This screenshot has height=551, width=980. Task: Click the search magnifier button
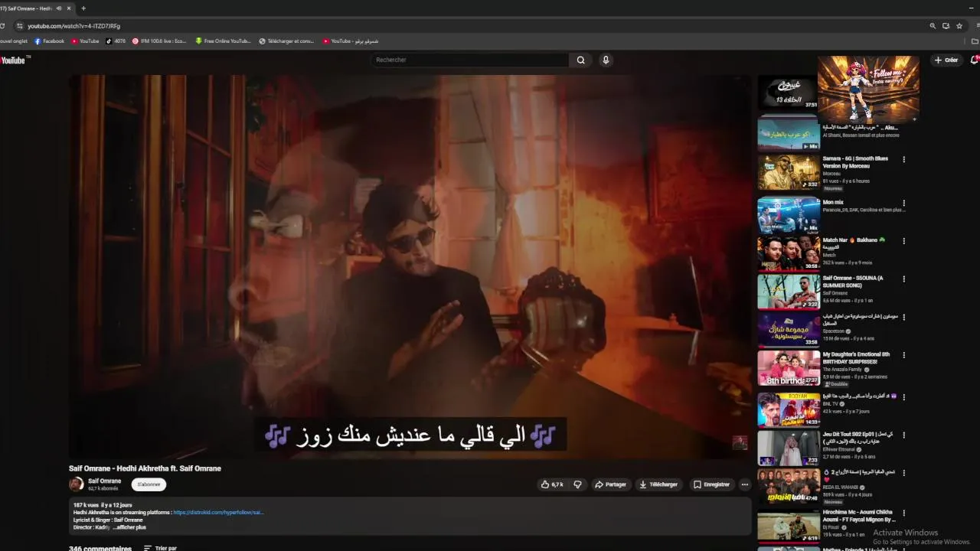[580, 60]
